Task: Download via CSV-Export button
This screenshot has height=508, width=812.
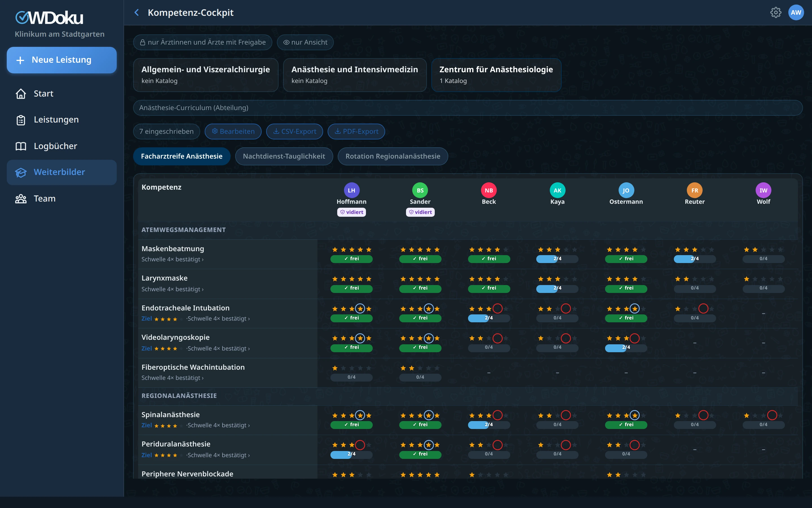Action: click(x=294, y=131)
